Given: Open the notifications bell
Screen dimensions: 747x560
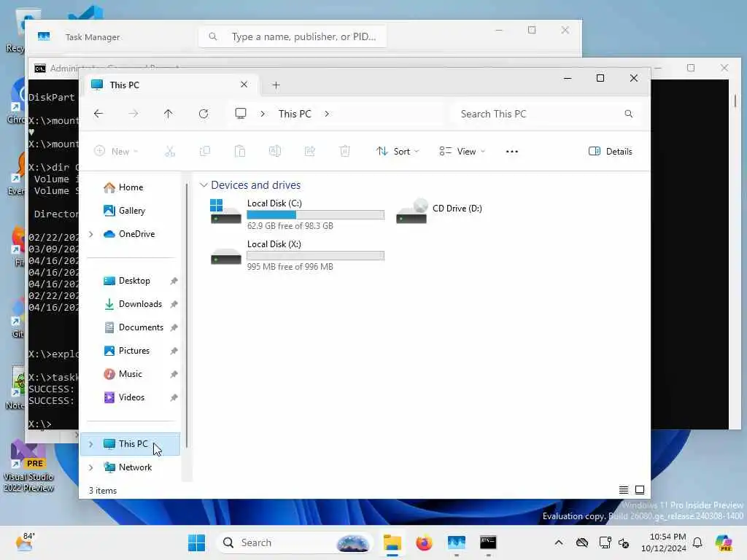Looking at the screenshot, I should point(697,542).
